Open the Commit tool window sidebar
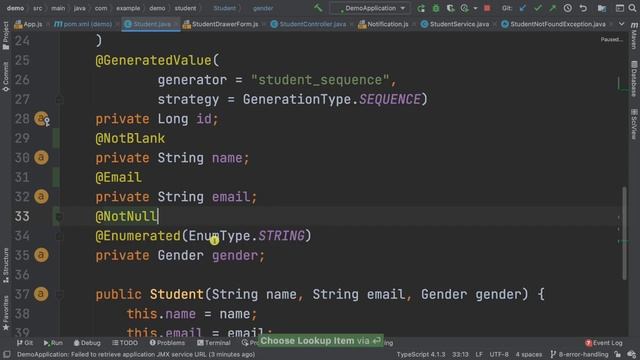The height and width of the screenshot is (360, 640). coord(6,77)
